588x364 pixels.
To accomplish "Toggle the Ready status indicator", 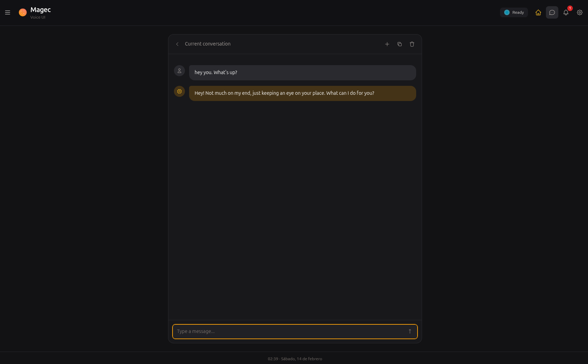I will coord(514,12).
